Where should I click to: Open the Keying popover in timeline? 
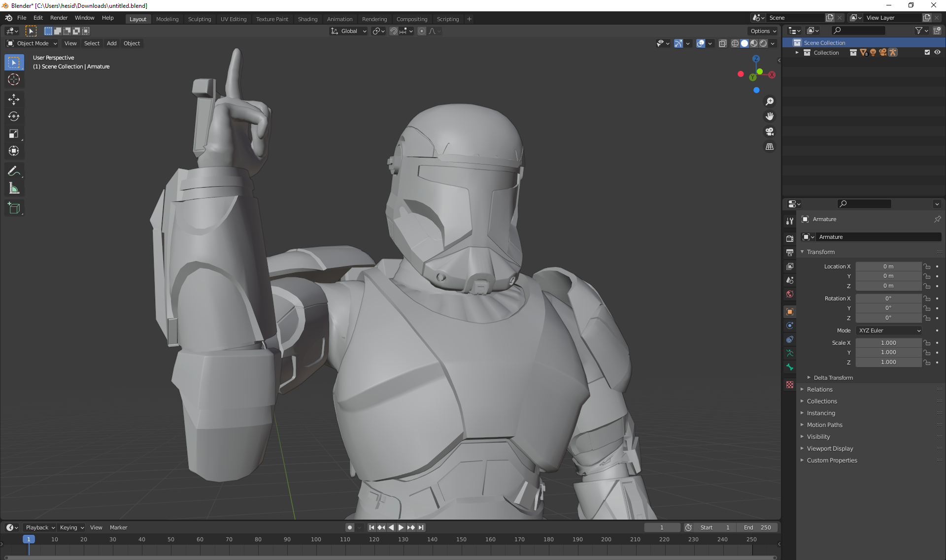click(71, 527)
